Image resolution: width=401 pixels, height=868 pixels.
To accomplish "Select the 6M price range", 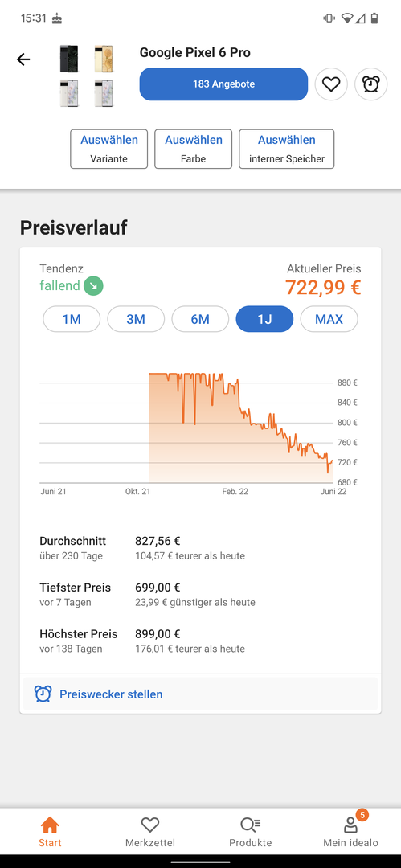I will 200,319.
